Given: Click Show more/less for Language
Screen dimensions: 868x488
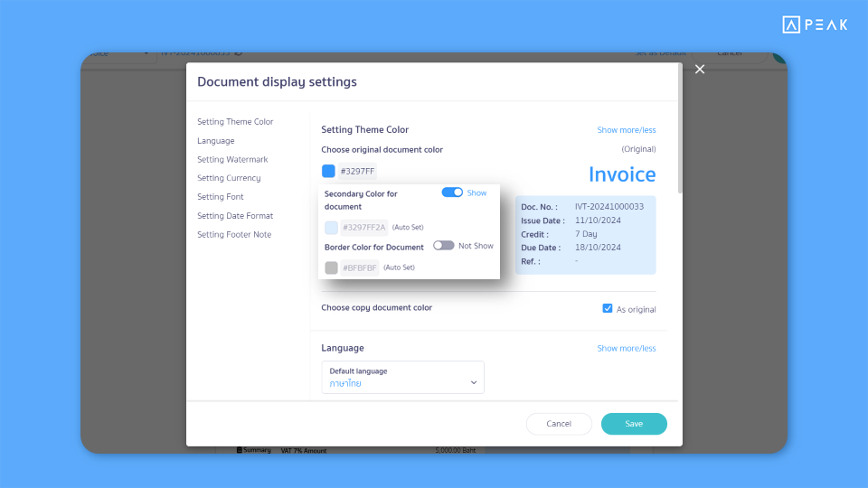Looking at the screenshot, I should tap(626, 349).
